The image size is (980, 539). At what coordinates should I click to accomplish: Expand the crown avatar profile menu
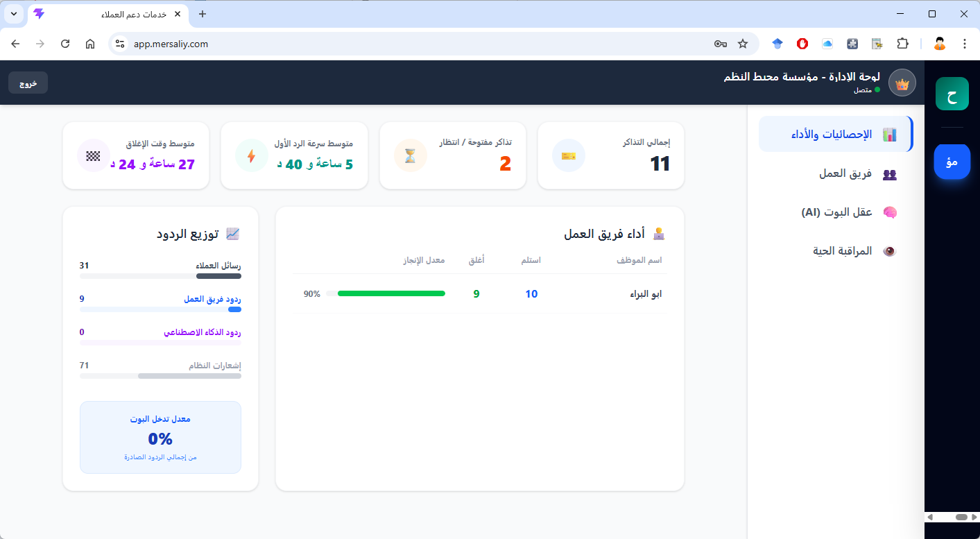click(902, 83)
